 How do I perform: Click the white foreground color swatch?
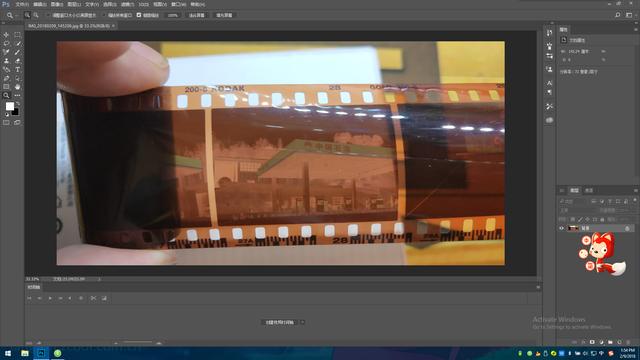pos(9,106)
